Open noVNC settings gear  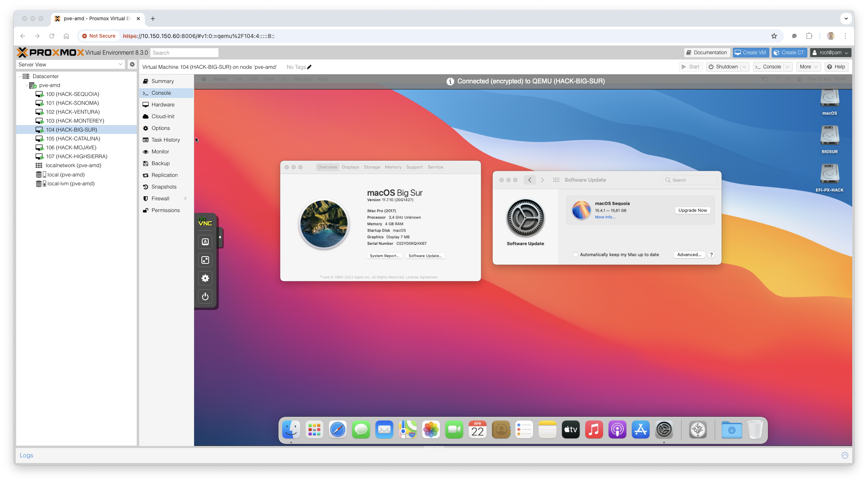(x=205, y=278)
